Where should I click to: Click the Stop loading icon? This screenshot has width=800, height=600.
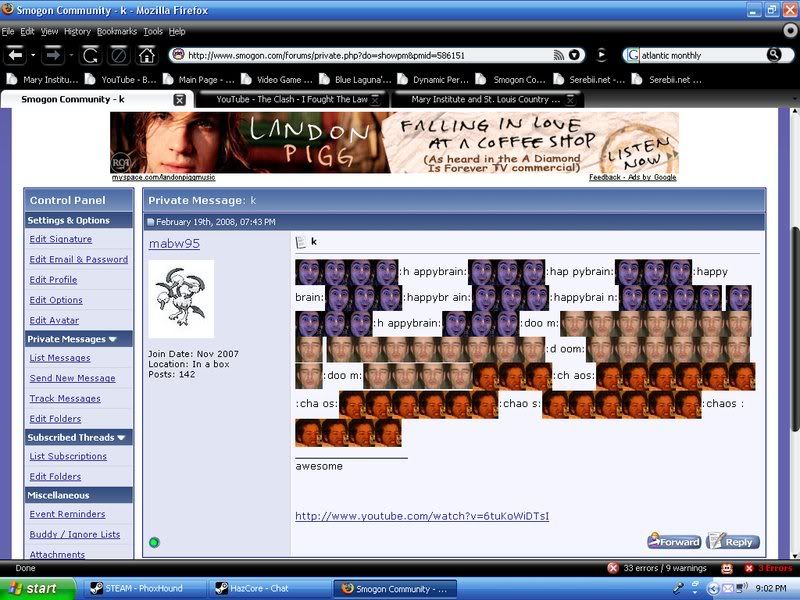118,55
